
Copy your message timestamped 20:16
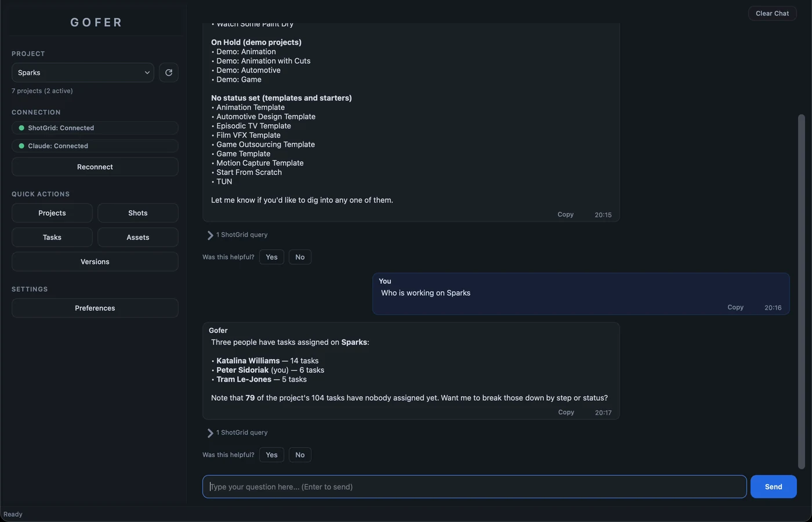coord(735,307)
